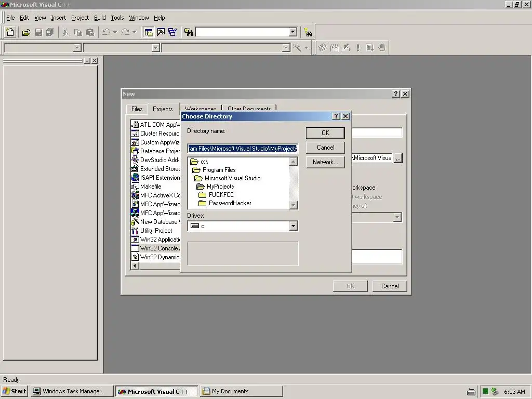This screenshot has height=399, width=532.
Task: Click the location browse ellipsis button
Action: click(x=398, y=158)
